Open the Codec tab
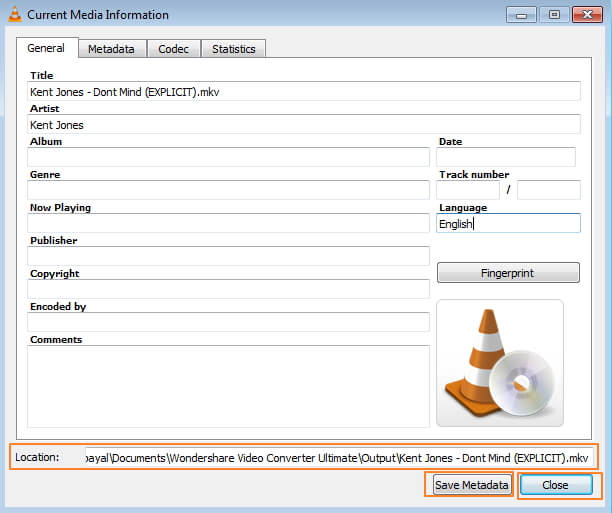This screenshot has height=513, width=612. coord(173,49)
